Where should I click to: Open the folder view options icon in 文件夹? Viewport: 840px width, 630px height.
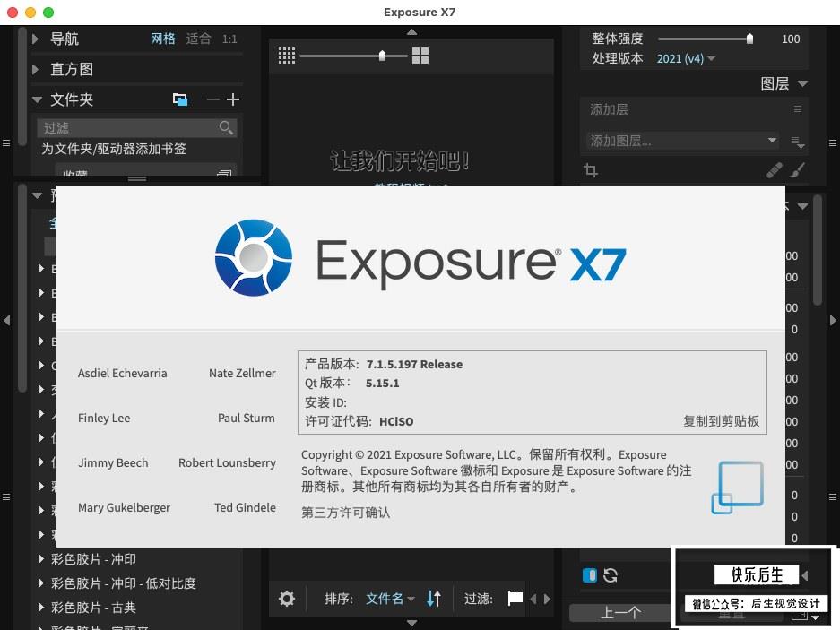(180, 99)
